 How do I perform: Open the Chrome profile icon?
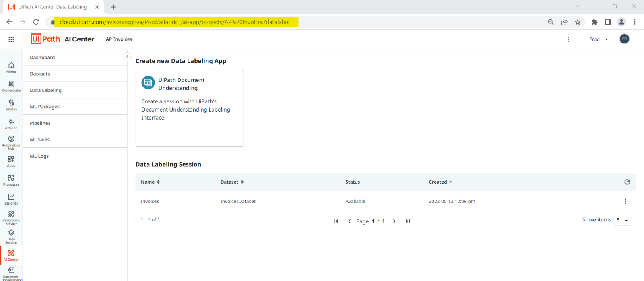point(621,22)
